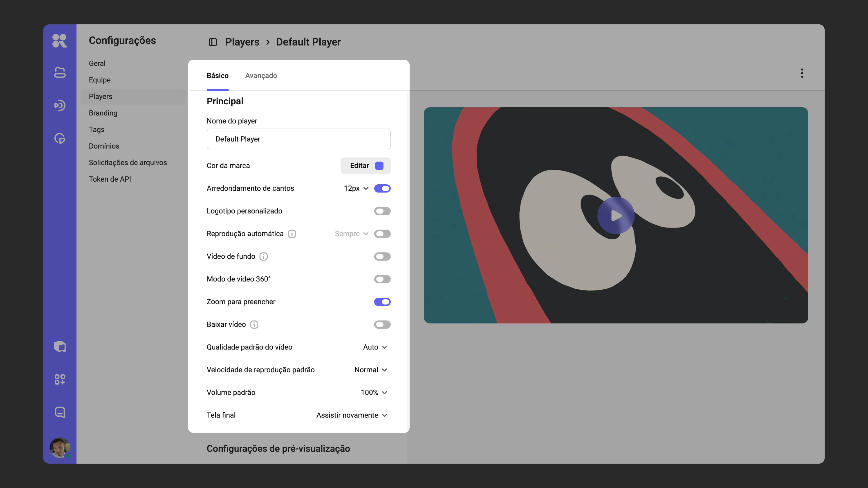Switch to the Básico tab
The width and height of the screenshot is (868, 488).
click(217, 76)
